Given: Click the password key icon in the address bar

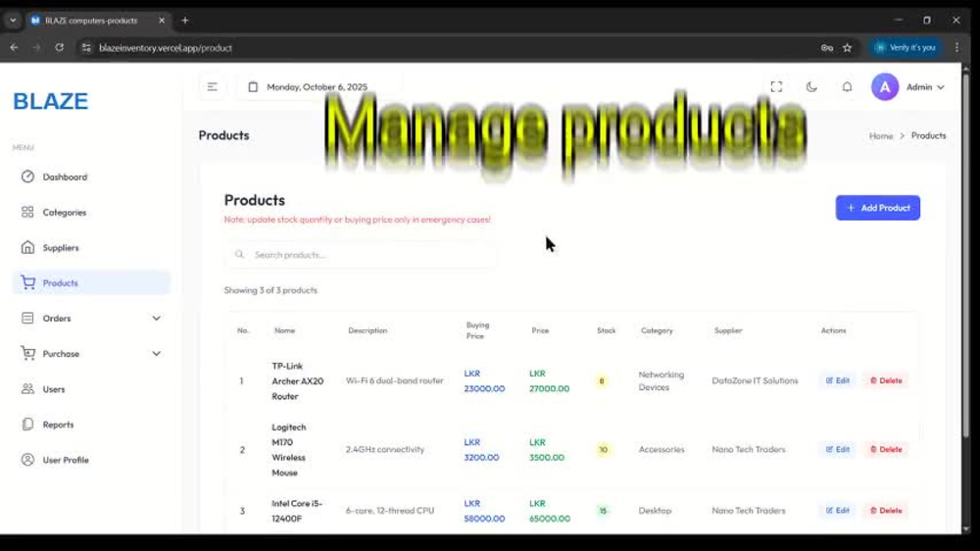Looking at the screenshot, I should click(x=827, y=47).
